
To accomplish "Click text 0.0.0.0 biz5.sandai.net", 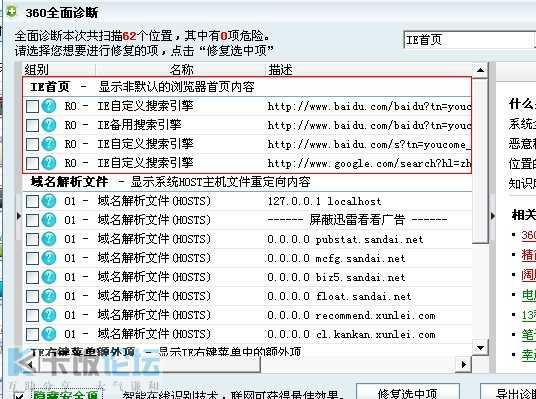I will point(337,277).
